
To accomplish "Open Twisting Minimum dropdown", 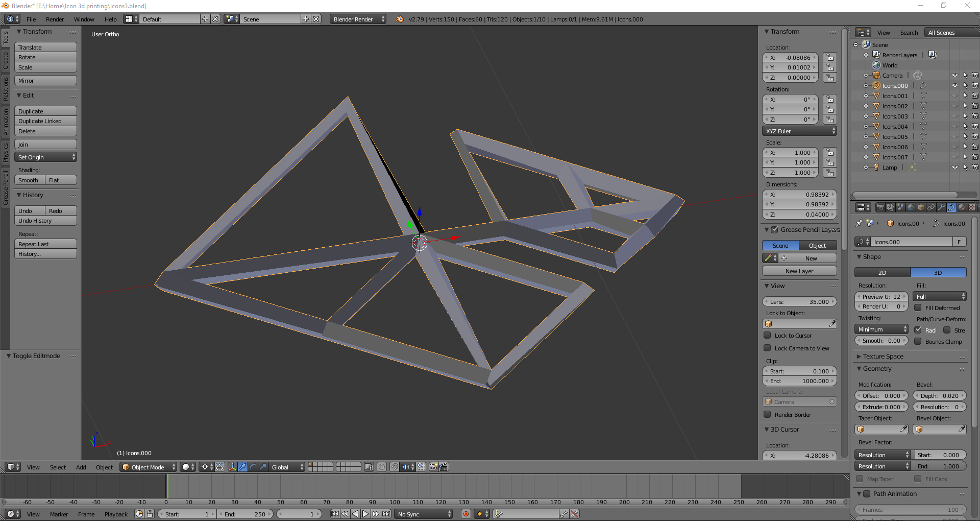I will click(x=881, y=329).
